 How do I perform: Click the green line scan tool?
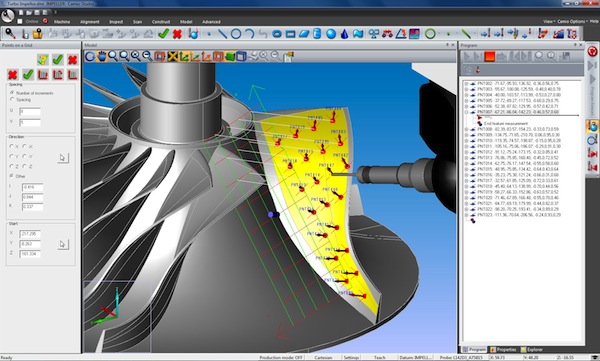(x=466, y=34)
